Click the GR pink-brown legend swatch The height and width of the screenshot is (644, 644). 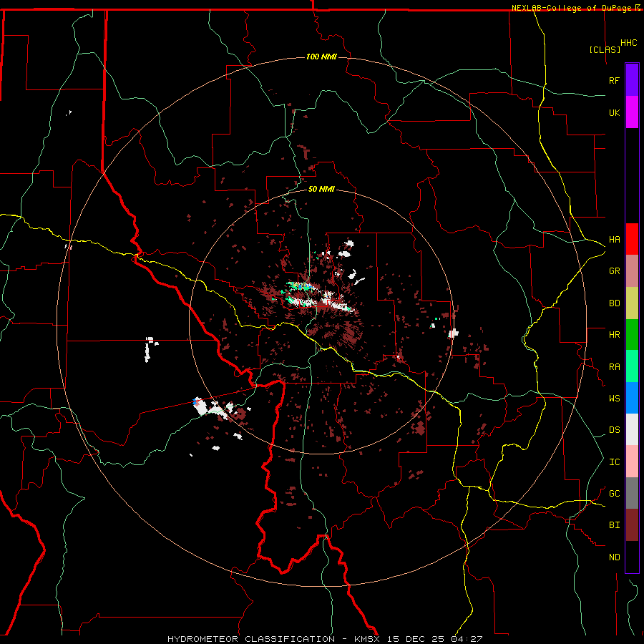632,270
